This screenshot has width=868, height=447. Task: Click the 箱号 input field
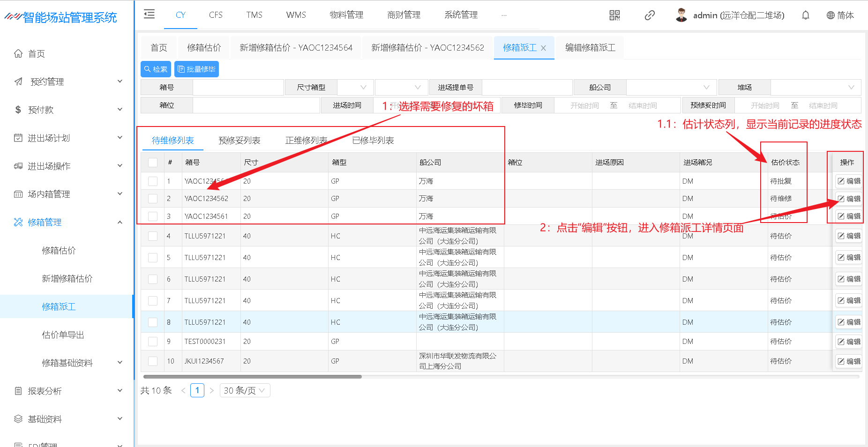coord(238,88)
